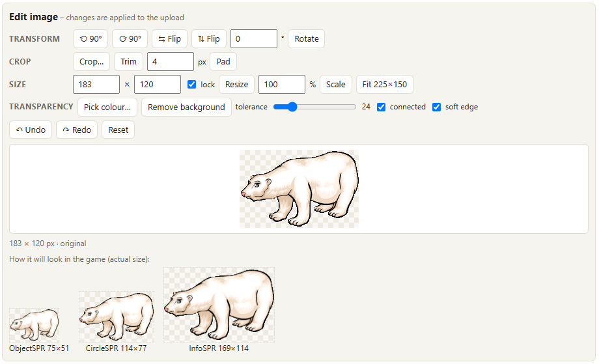
Task: Click the TRANSPARENCY row label
Action: (x=41, y=107)
